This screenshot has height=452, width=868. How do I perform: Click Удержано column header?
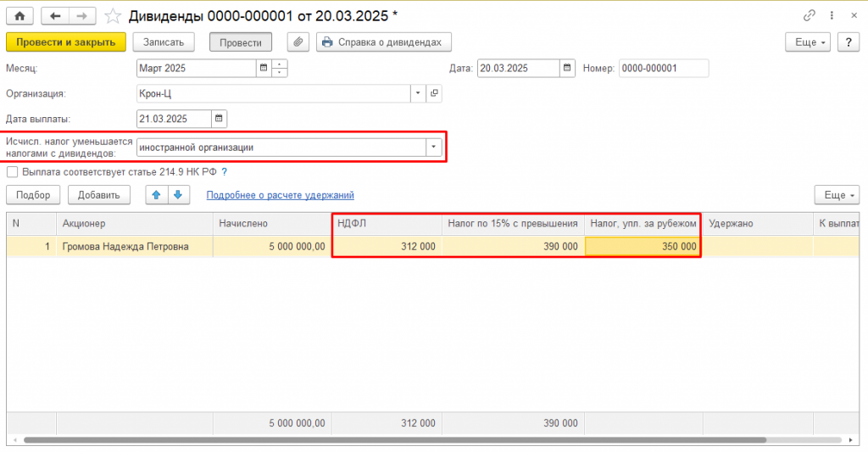point(758,223)
